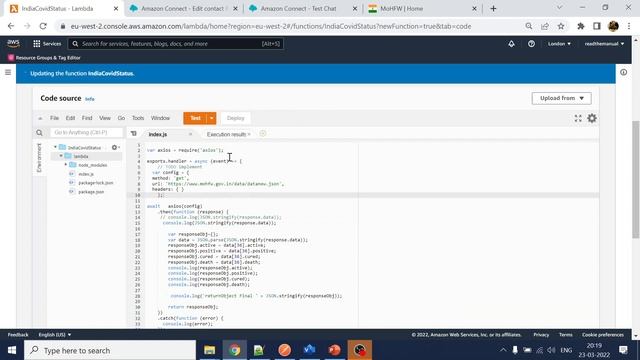Viewport: 640px width, 360px height.
Task: Open the editor settings gear icon
Action: (592, 118)
